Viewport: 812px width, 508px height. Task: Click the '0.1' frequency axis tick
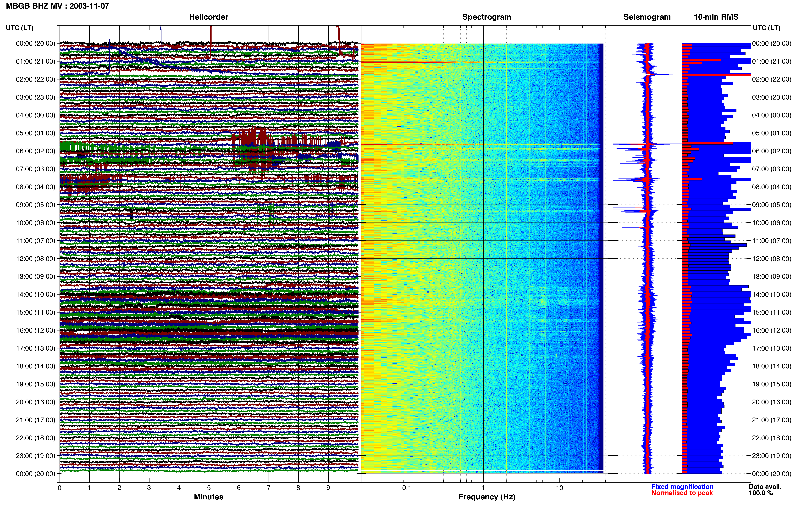point(407,488)
